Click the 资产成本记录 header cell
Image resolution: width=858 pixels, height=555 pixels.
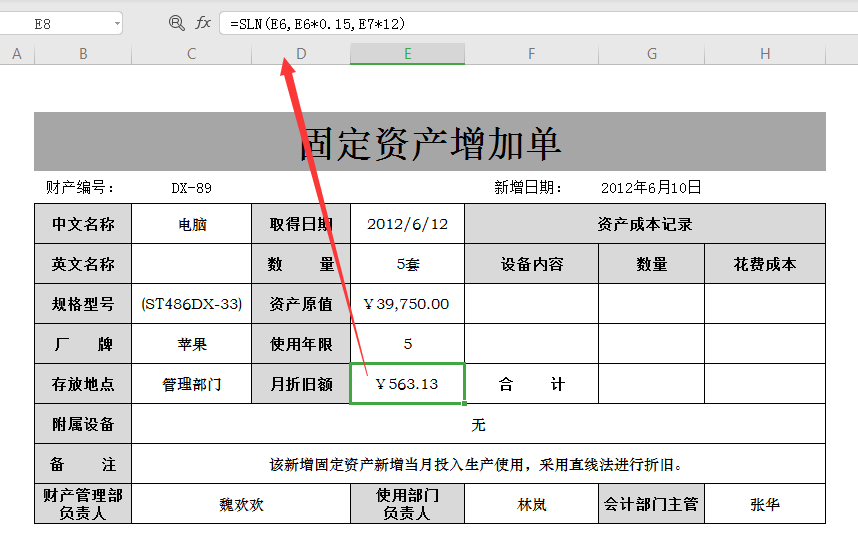coord(645,224)
